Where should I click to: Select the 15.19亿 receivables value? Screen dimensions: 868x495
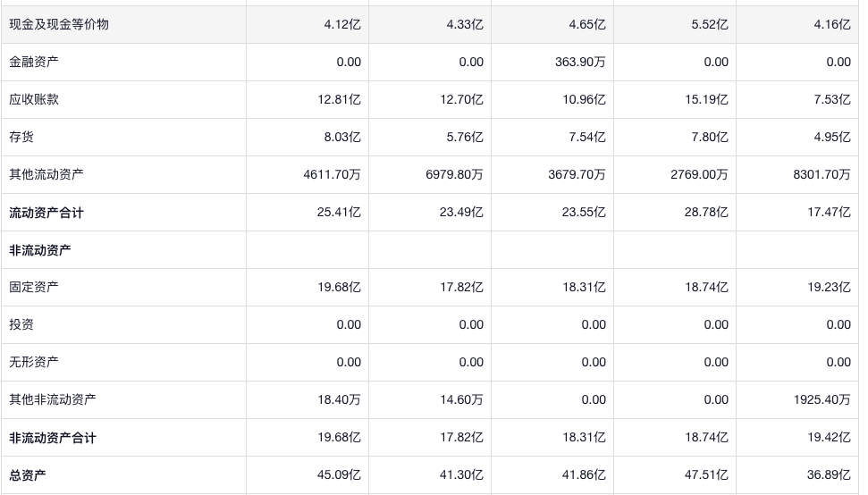point(706,100)
